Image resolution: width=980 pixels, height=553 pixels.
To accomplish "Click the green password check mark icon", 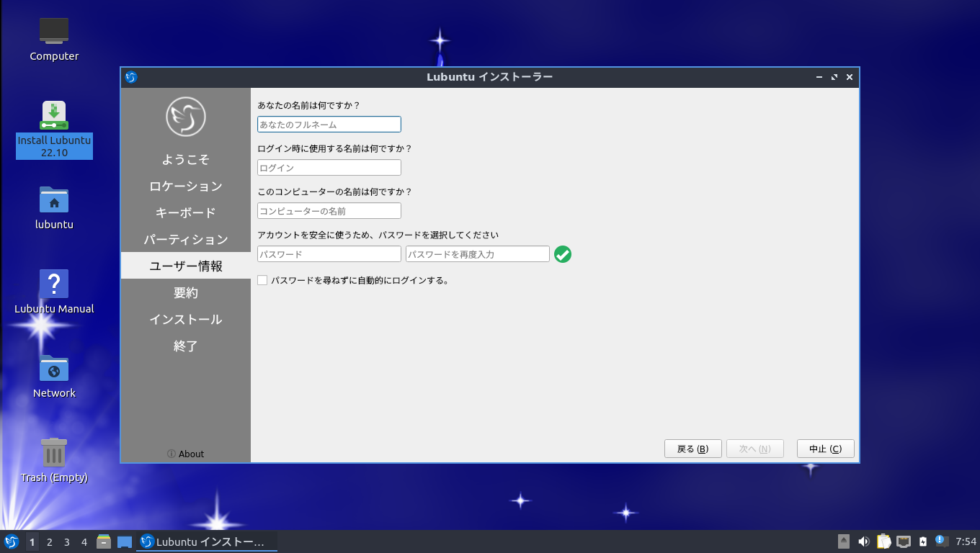I will 563,254.
